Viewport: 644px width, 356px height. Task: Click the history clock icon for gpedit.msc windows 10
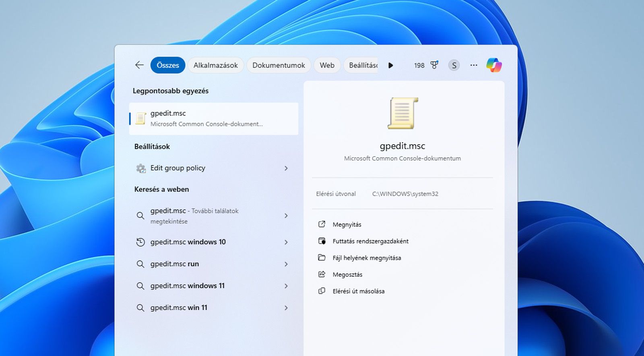[x=140, y=242]
